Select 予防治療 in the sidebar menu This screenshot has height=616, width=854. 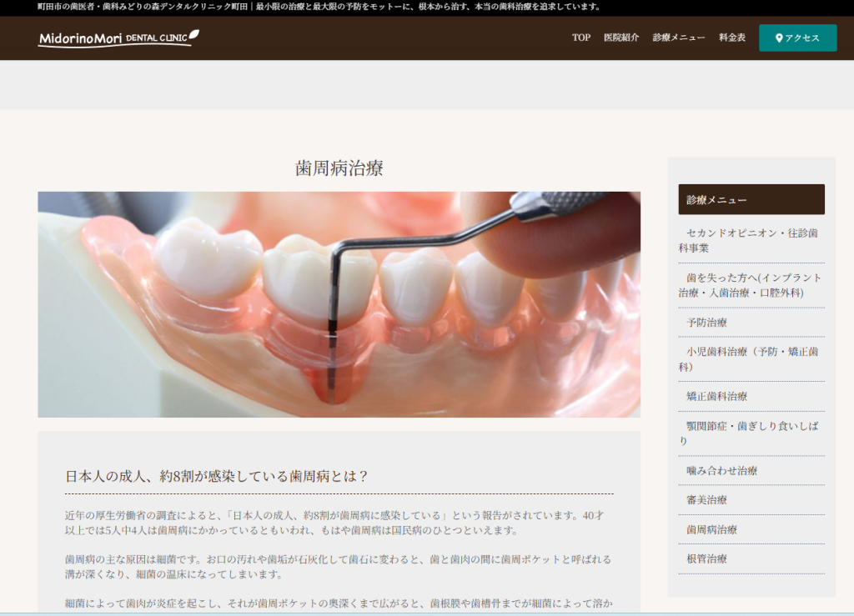pyautogui.click(x=706, y=323)
